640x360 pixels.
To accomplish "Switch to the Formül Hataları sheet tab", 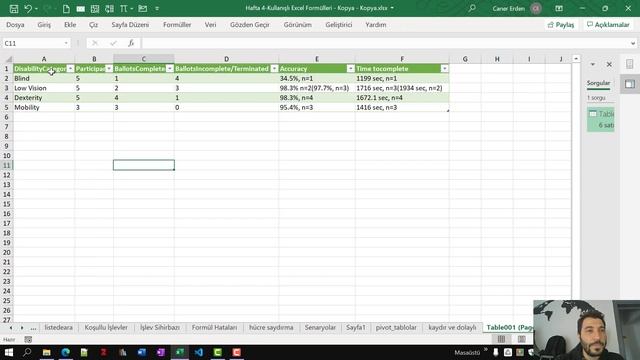I will [x=214, y=328].
